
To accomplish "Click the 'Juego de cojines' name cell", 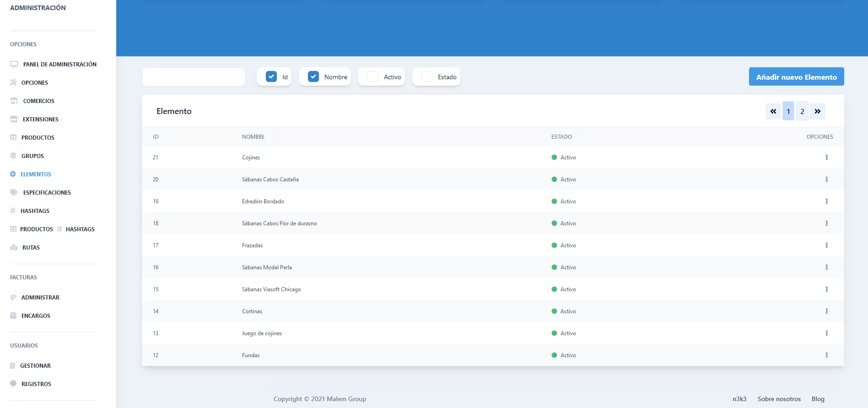I will [262, 333].
